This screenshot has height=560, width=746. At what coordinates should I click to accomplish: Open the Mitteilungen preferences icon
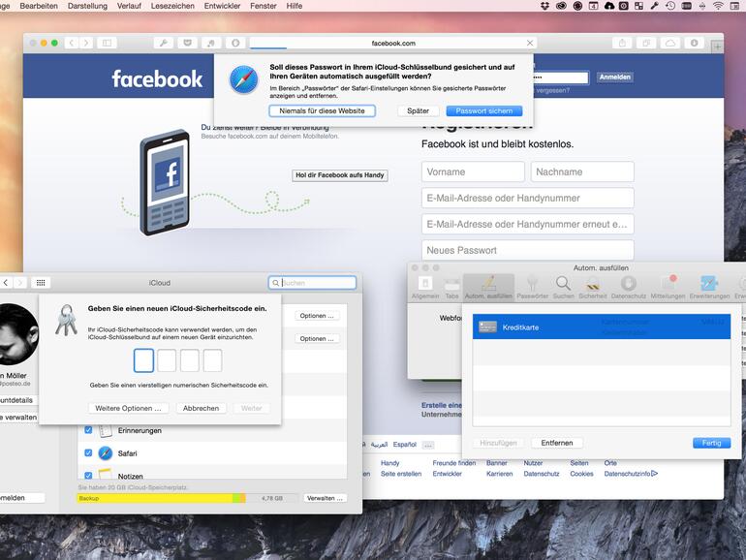tap(668, 285)
